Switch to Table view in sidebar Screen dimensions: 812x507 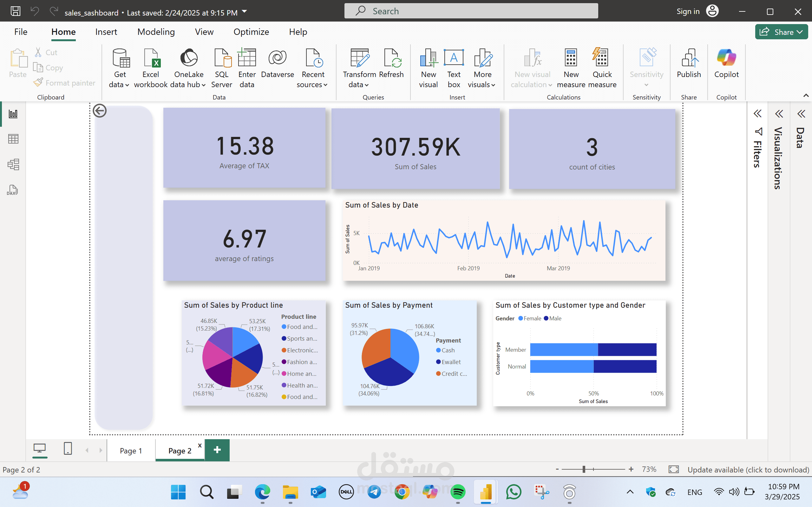coord(13,139)
